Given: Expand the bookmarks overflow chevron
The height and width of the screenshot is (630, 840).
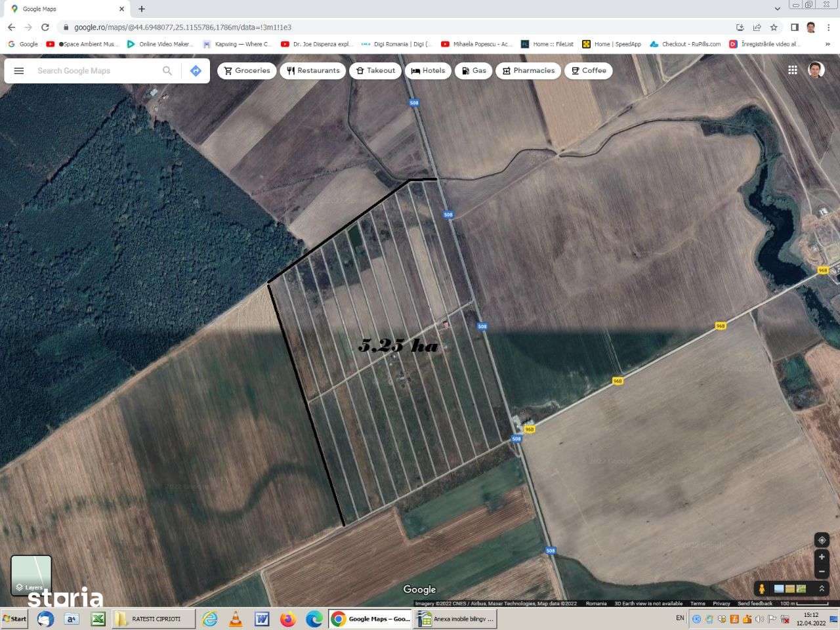Looking at the screenshot, I should 828,44.
